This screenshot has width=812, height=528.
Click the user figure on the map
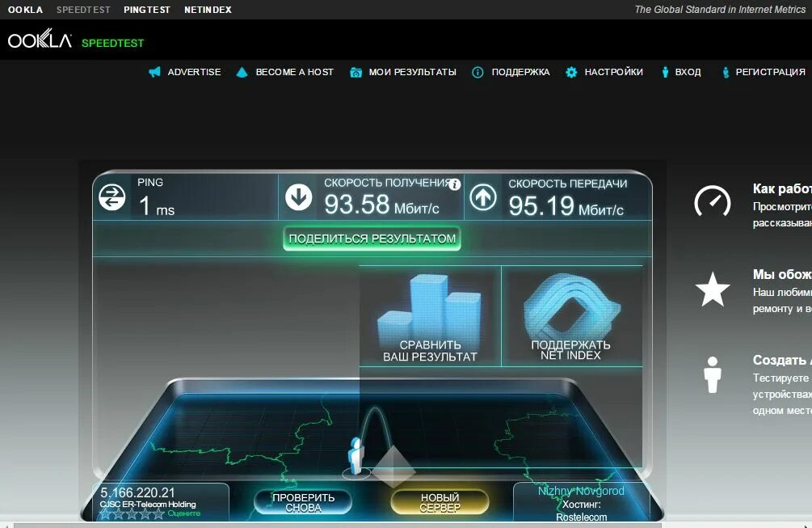click(x=356, y=457)
